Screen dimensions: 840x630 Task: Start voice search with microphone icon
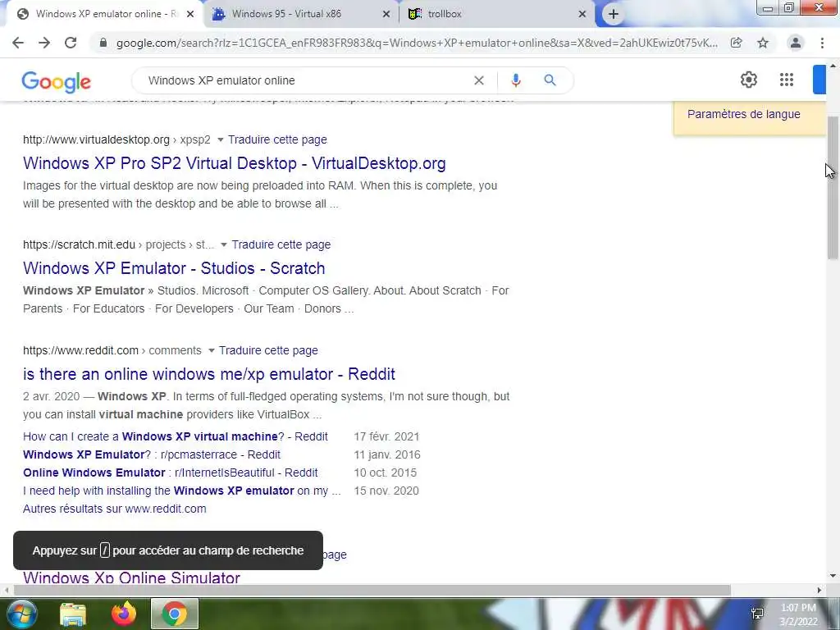516,80
